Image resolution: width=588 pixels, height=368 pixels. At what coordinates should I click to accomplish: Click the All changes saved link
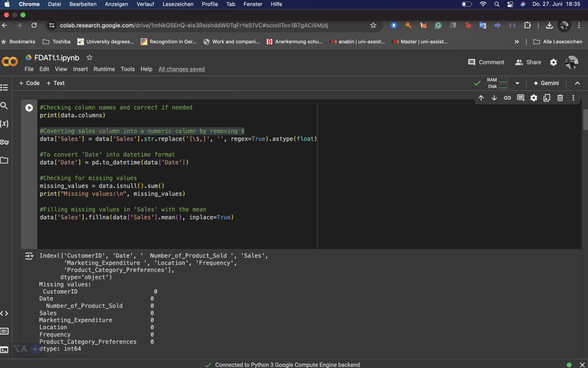181,69
